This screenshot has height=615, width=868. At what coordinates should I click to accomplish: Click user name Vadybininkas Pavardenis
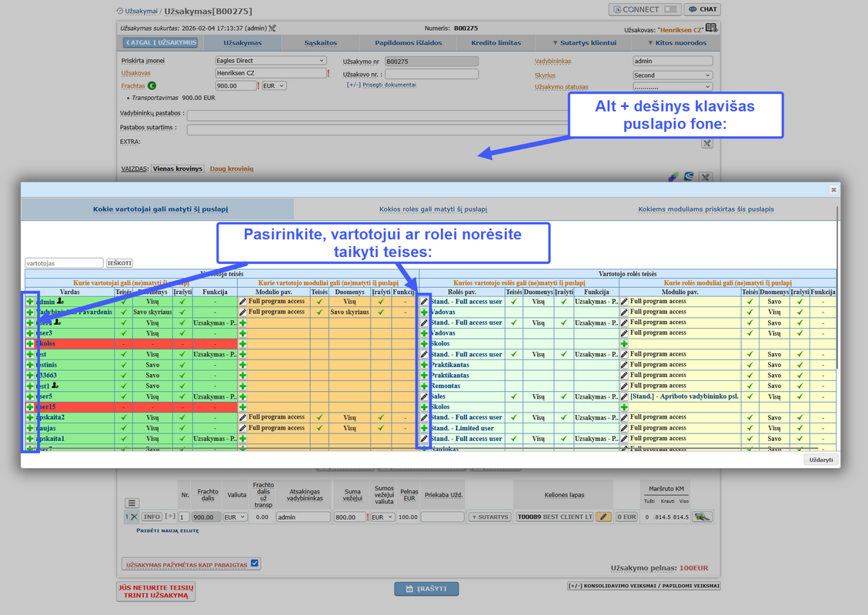pyautogui.click(x=74, y=313)
